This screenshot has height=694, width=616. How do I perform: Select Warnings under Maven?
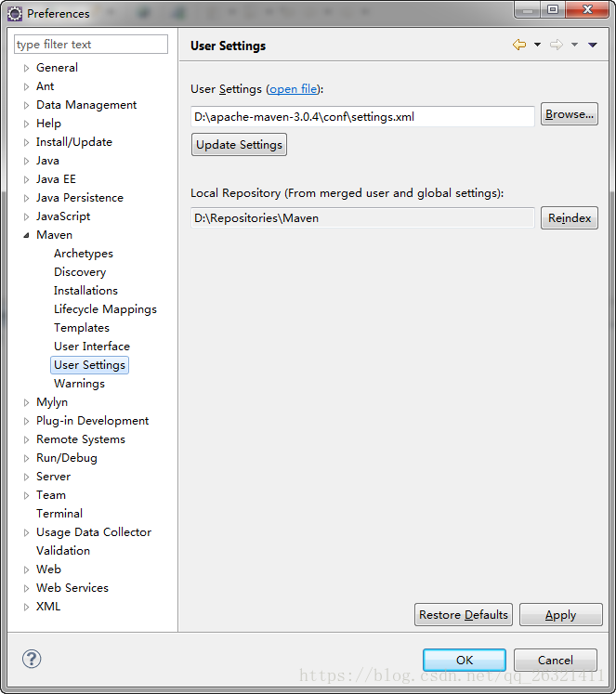[79, 384]
